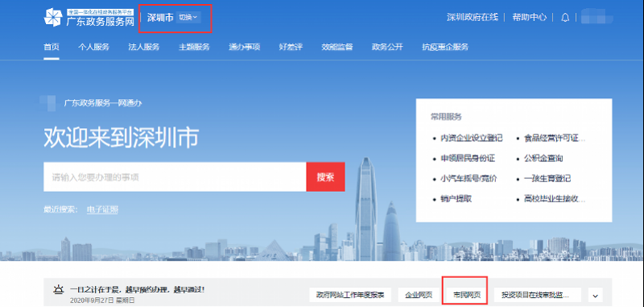Open 一孩生育登记 service link
644x307 pixels.
[x=547, y=179]
